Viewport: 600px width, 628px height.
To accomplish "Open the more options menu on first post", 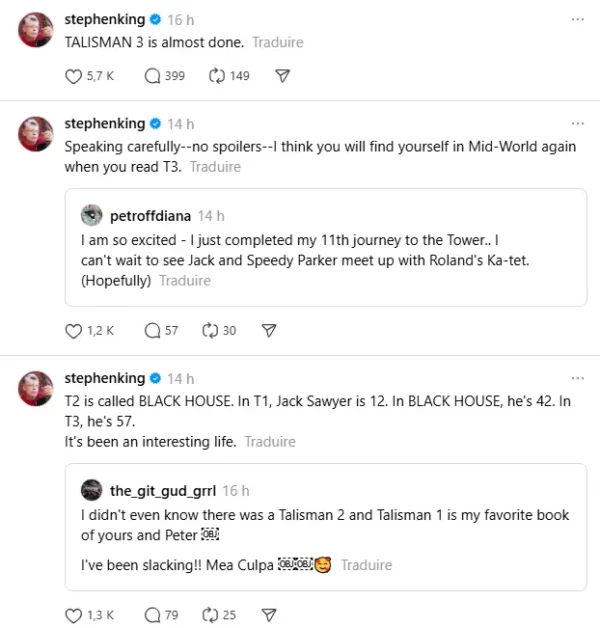I will click(x=577, y=19).
